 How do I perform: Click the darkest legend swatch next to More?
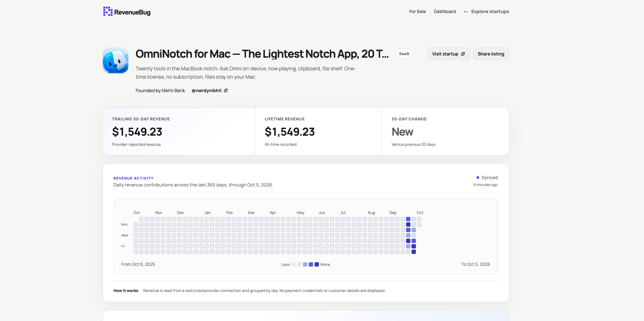click(x=317, y=264)
